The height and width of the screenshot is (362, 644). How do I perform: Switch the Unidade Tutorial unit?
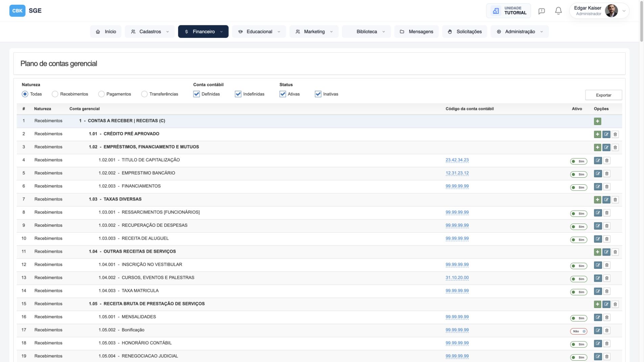(508, 11)
